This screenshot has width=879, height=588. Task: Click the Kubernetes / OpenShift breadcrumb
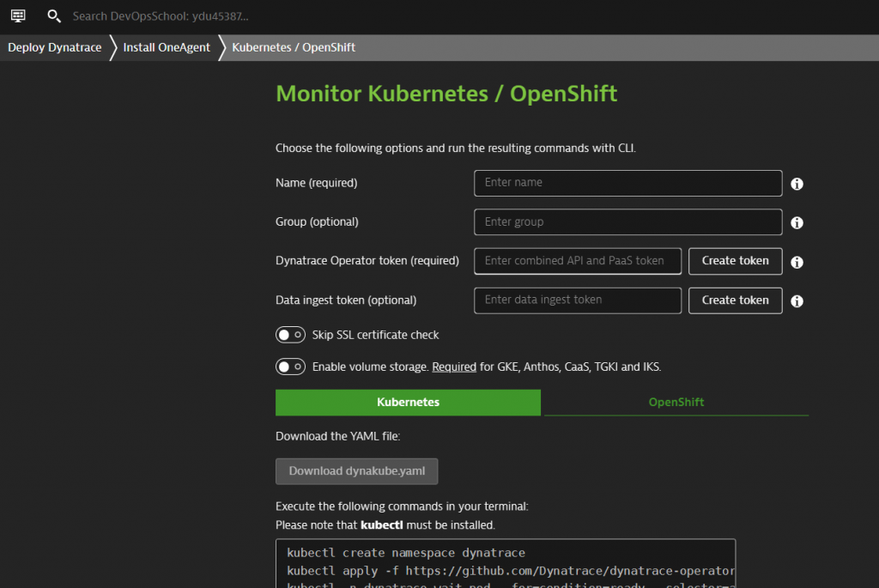coord(294,47)
